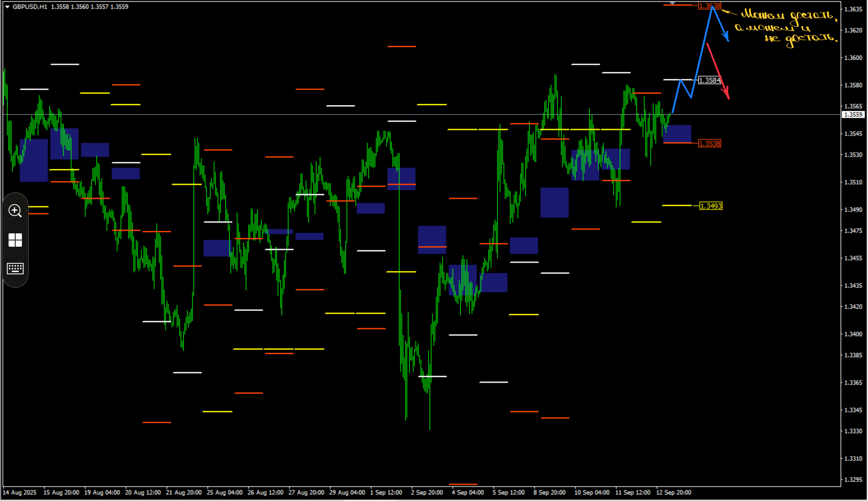Click the current price tag 1.3559
The width and height of the screenshot is (868, 501).
click(x=853, y=115)
